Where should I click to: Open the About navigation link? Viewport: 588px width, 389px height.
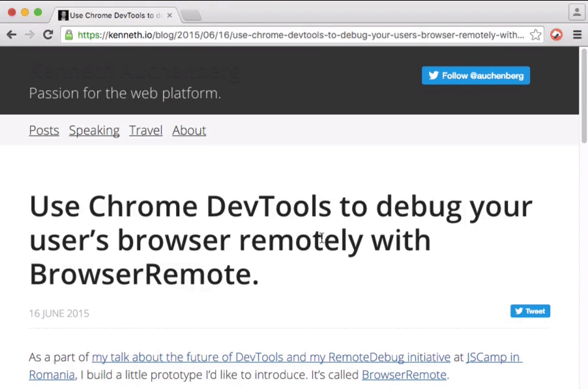pos(189,131)
